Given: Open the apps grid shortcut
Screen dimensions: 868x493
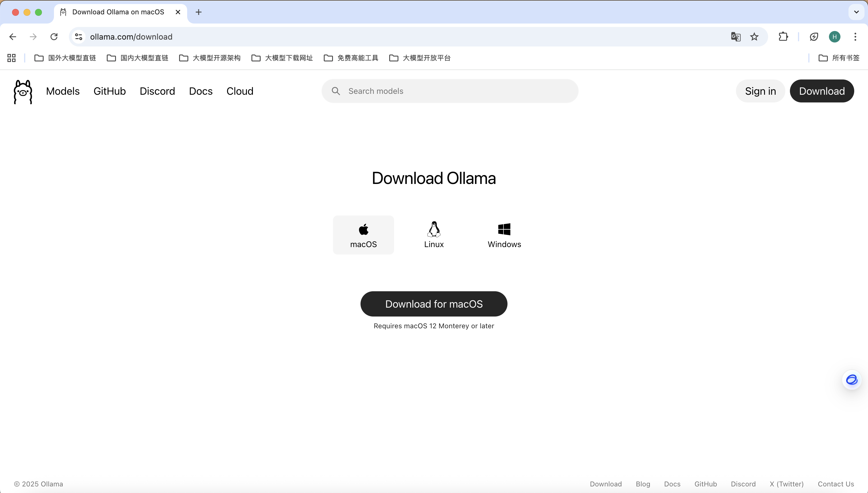Looking at the screenshot, I should [x=11, y=58].
